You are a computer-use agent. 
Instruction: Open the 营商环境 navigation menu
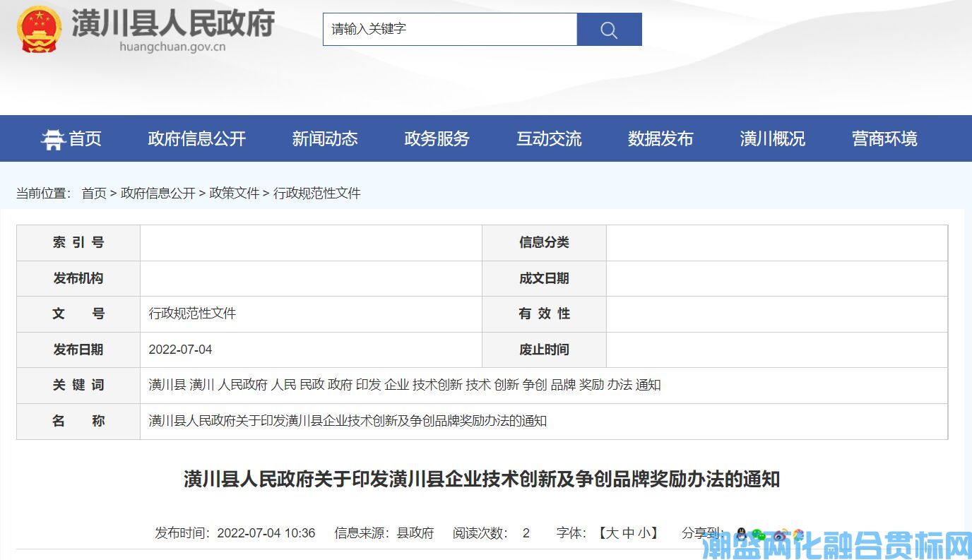884,138
